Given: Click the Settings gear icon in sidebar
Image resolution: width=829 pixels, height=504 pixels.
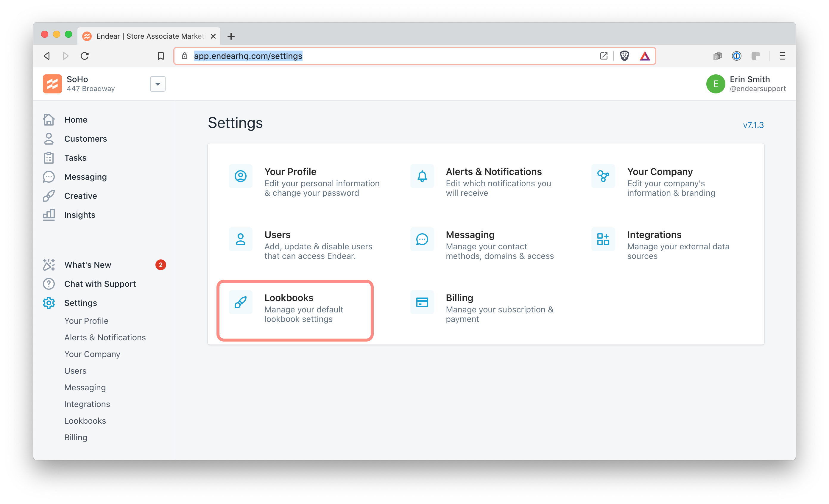Looking at the screenshot, I should (49, 303).
